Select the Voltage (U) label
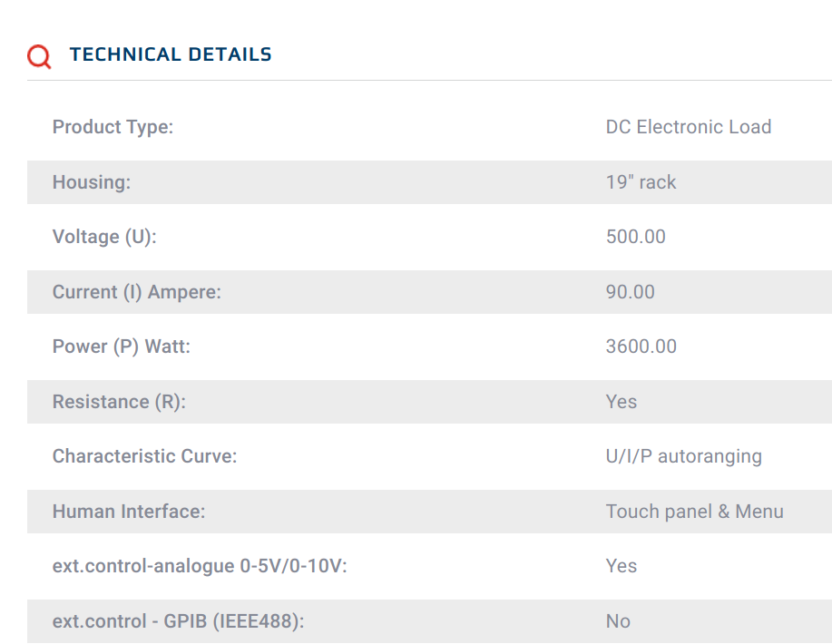 point(104,237)
